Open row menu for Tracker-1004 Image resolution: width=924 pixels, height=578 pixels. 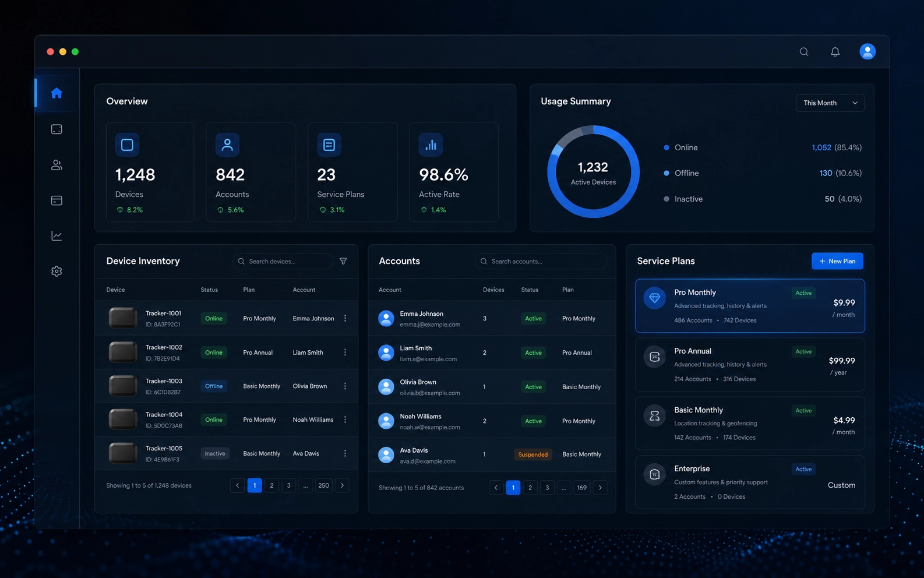click(345, 420)
